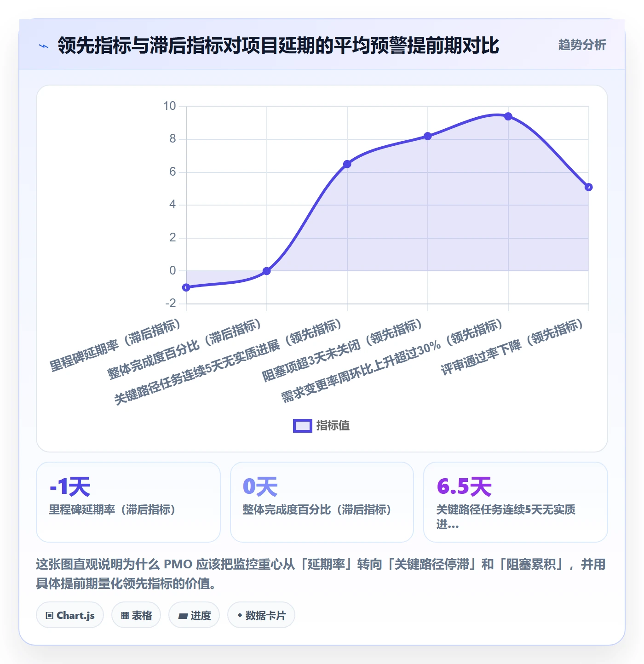The height and width of the screenshot is (664, 644).
Task: Click the square icon in the Chart.js chip
Action: tap(50, 616)
